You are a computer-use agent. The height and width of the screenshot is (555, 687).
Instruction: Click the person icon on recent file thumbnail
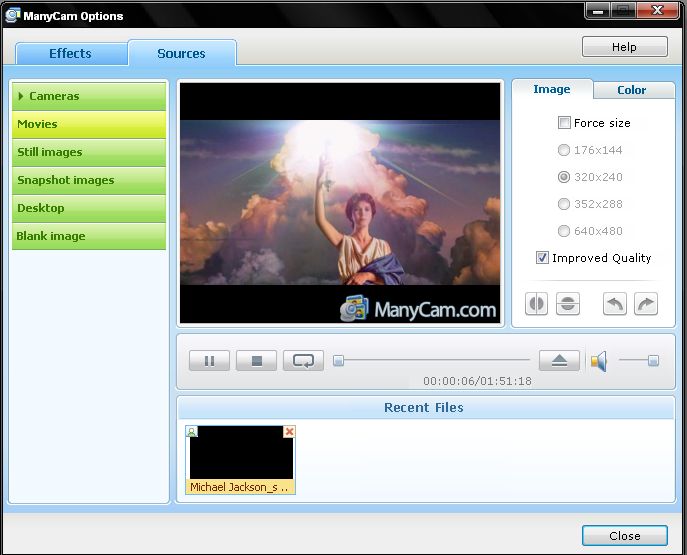click(191, 431)
